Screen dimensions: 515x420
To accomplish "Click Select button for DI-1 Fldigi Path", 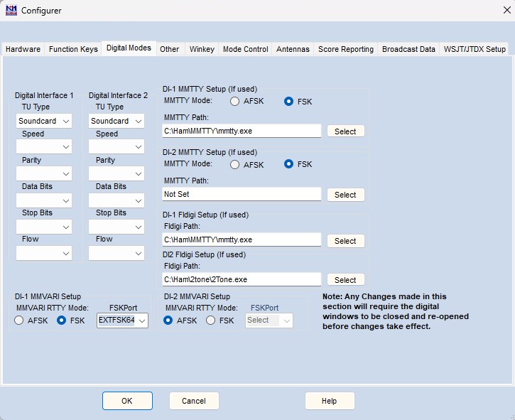I will [345, 241].
